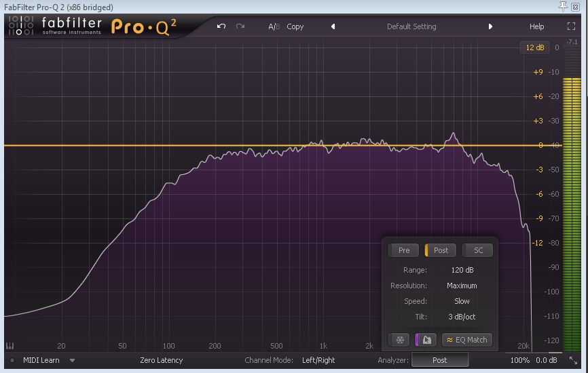Toggle the piano display icon
The height and width of the screenshot is (373, 588).
pyautogui.click(x=10, y=346)
